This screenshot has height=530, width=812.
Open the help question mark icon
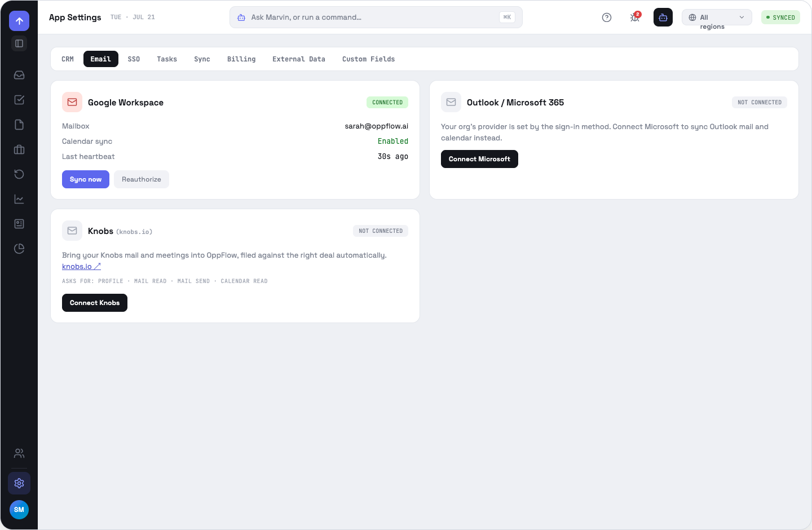pyautogui.click(x=607, y=17)
